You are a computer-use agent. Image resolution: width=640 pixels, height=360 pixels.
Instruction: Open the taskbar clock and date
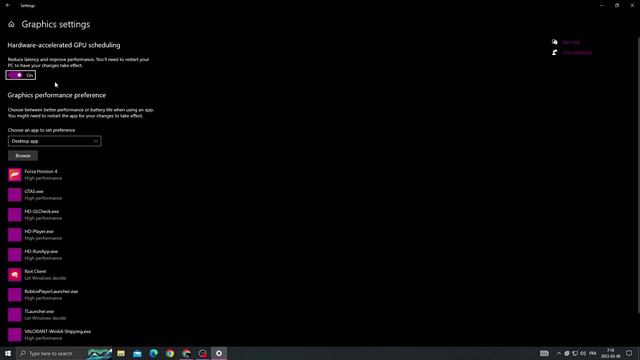pyautogui.click(x=611, y=353)
